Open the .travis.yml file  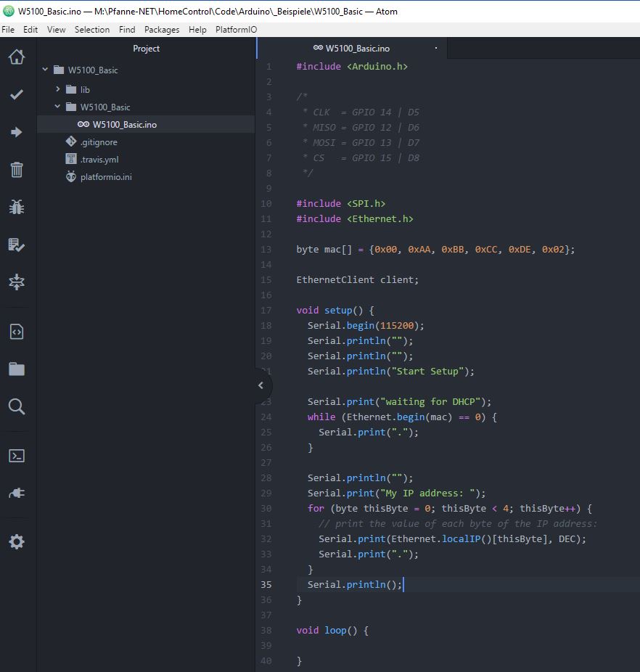click(x=99, y=159)
